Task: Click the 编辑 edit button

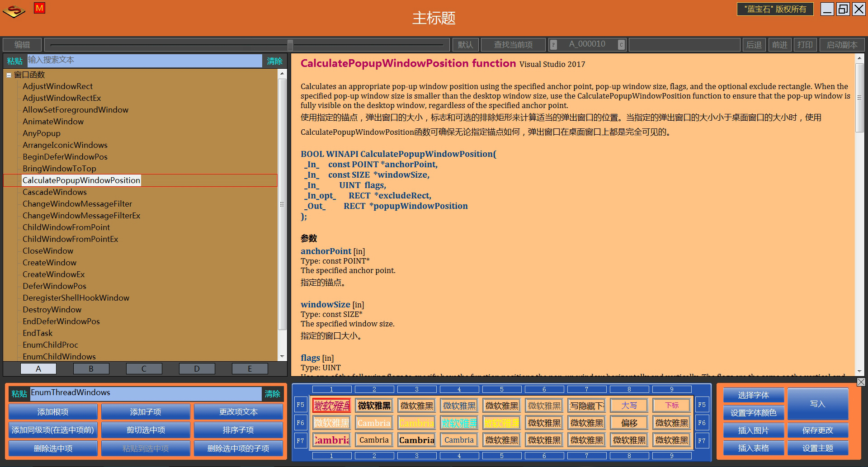Action: [x=22, y=45]
